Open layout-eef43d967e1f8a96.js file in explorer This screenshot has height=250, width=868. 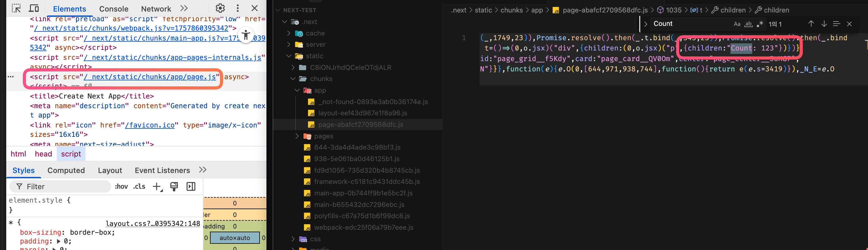tap(362, 113)
